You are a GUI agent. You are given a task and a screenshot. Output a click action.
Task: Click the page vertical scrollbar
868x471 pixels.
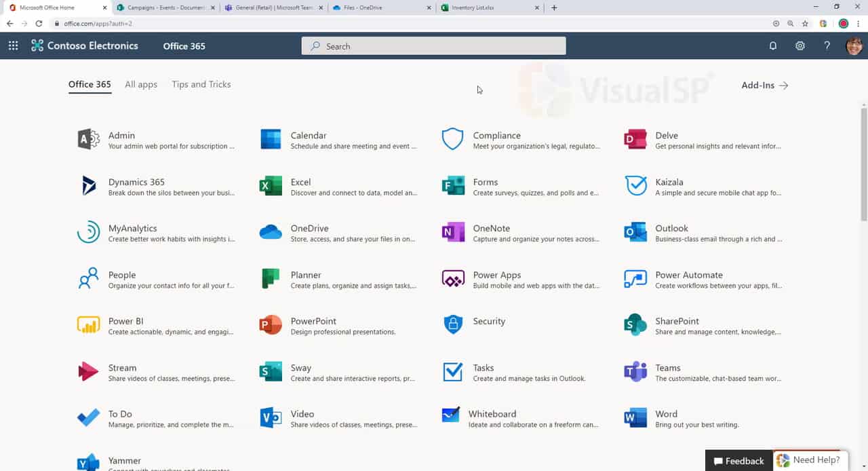pos(864,164)
